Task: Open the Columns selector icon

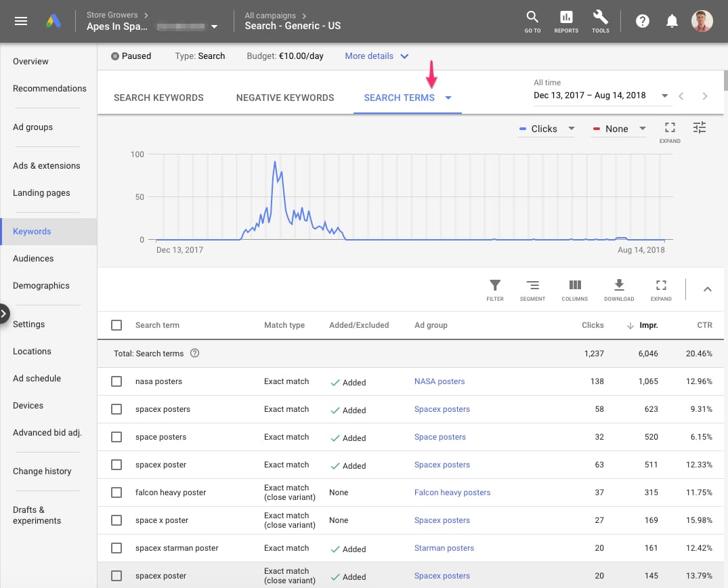Action: coord(574,290)
